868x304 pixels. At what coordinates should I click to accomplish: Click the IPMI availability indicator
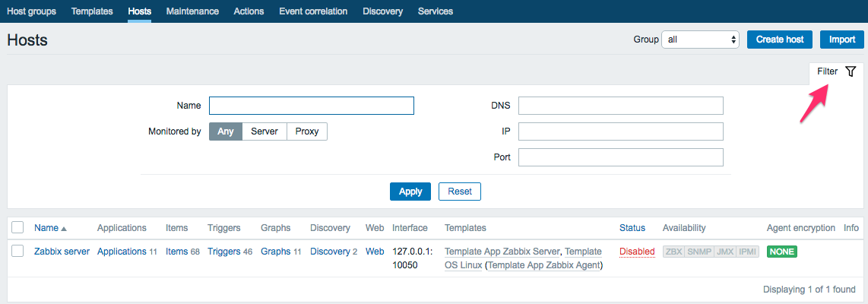click(747, 252)
